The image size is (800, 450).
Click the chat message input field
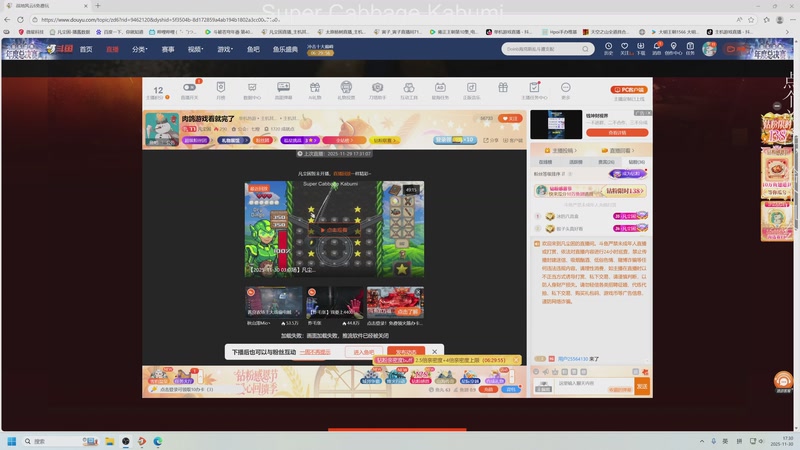click(594, 386)
